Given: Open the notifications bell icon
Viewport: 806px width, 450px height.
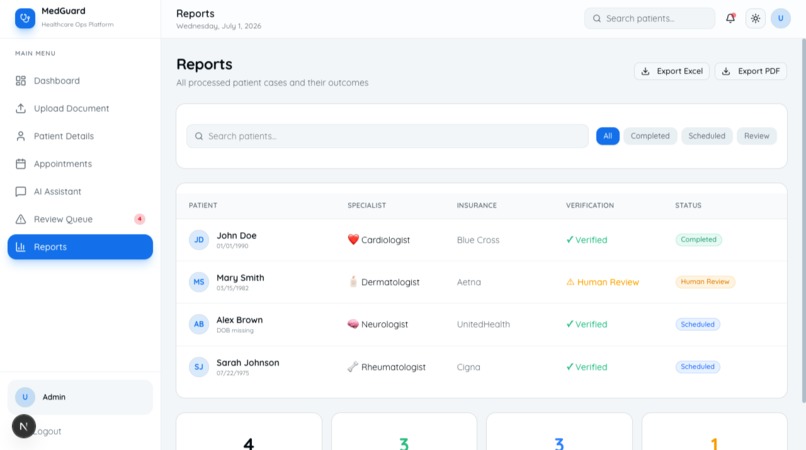Looking at the screenshot, I should coord(730,19).
